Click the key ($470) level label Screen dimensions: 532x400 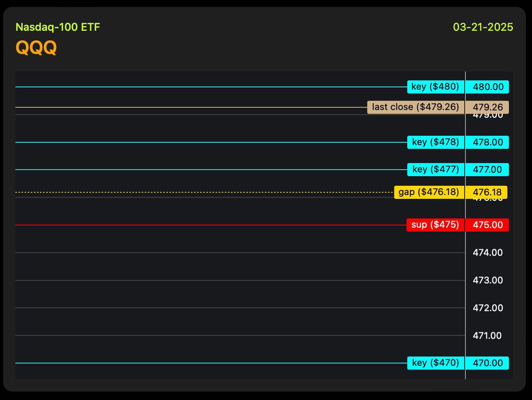tap(436, 363)
